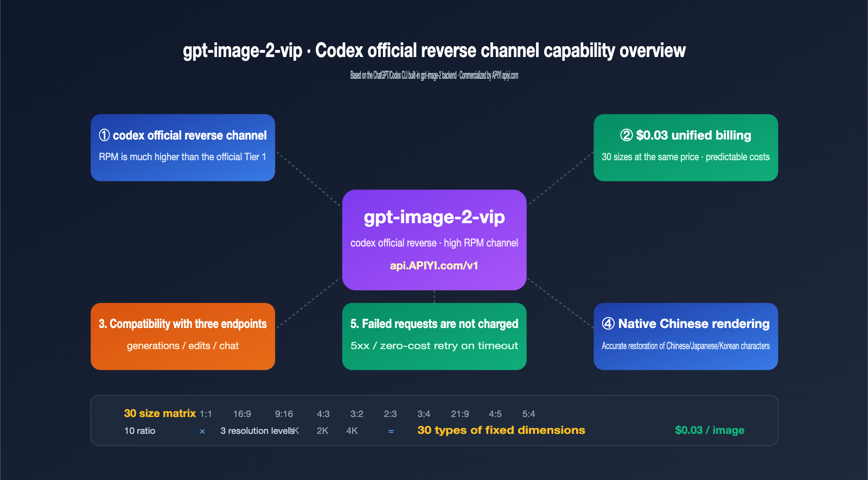Click the circled number 1 badge
This screenshot has width=868, height=480.
(104, 135)
